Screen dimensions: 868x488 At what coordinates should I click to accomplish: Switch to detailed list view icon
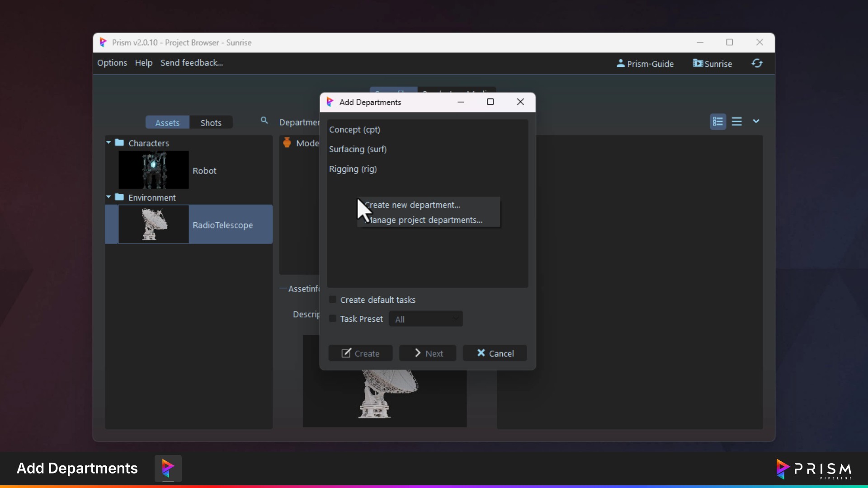[718, 122]
